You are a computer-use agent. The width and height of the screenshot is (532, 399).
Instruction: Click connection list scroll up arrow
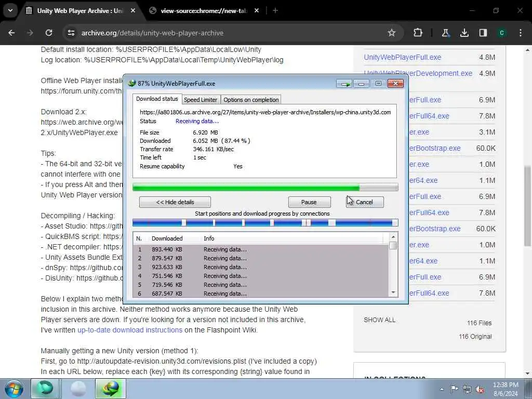click(x=393, y=237)
